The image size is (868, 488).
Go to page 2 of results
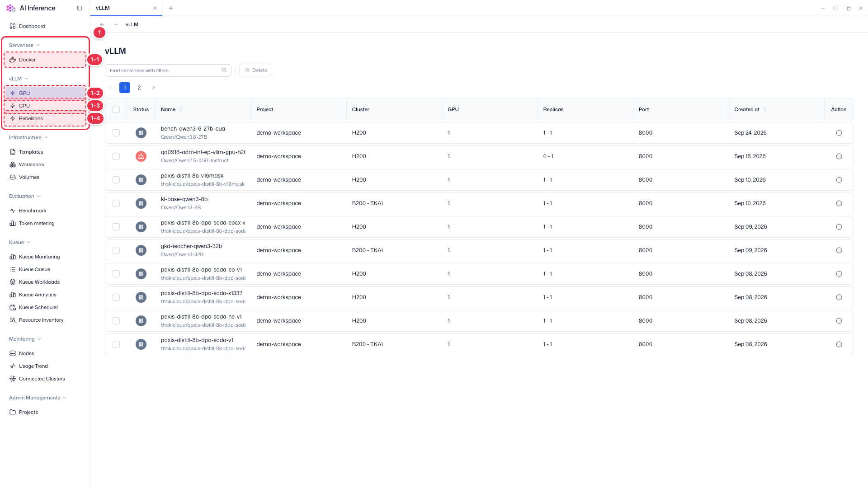[139, 88]
